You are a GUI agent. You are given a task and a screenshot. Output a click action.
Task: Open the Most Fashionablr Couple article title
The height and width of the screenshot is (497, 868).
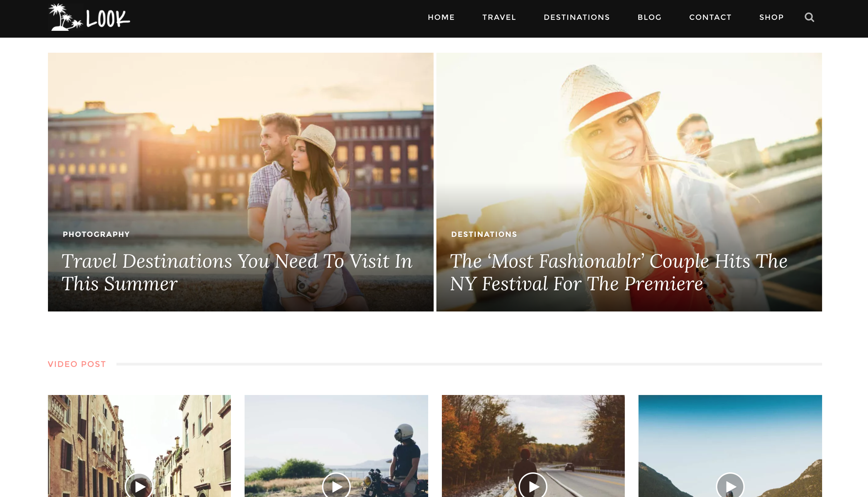[619, 272]
